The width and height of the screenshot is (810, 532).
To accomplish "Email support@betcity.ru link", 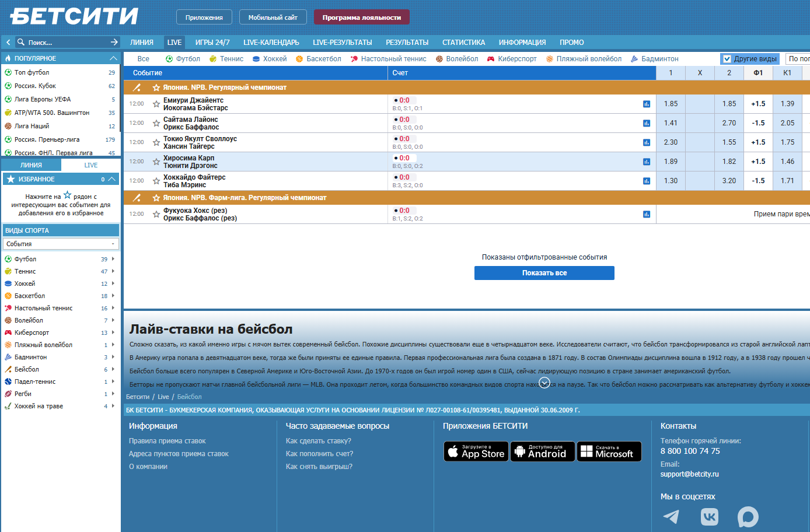I will click(x=690, y=474).
